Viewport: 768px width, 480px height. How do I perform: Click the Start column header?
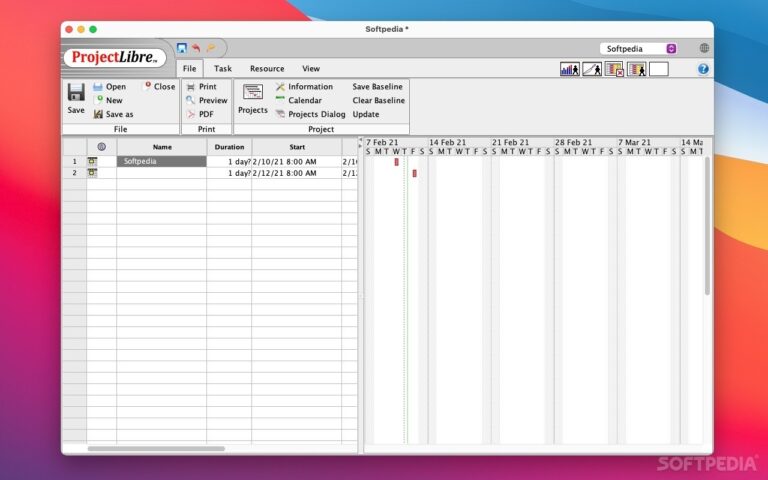coord(297,147)
